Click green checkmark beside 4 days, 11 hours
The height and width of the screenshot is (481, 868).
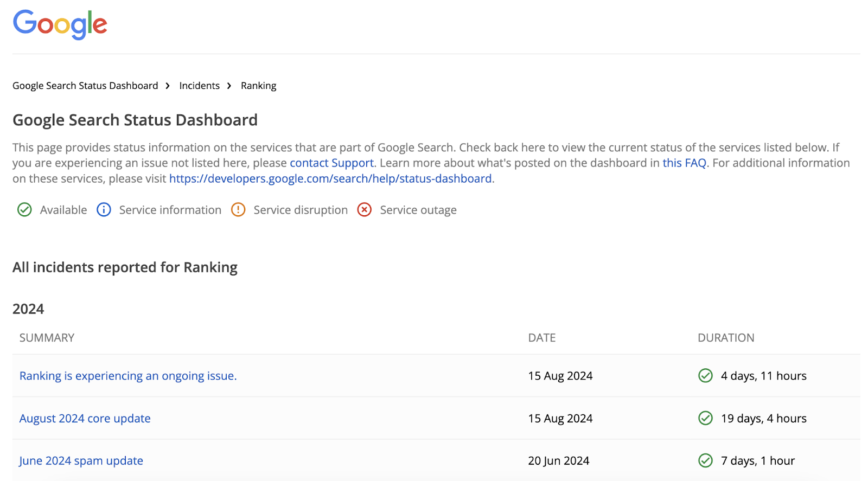point(705,376)
